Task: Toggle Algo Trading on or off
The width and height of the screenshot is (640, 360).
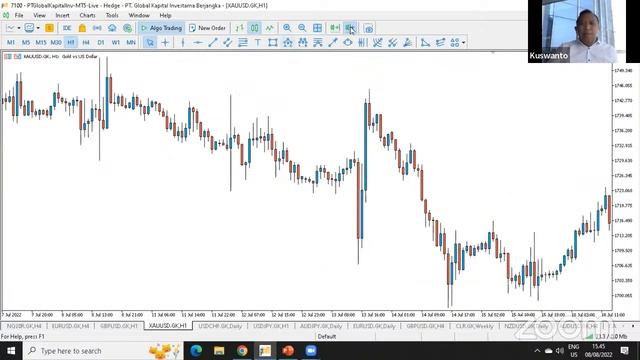Action: [x=162, y=28]
